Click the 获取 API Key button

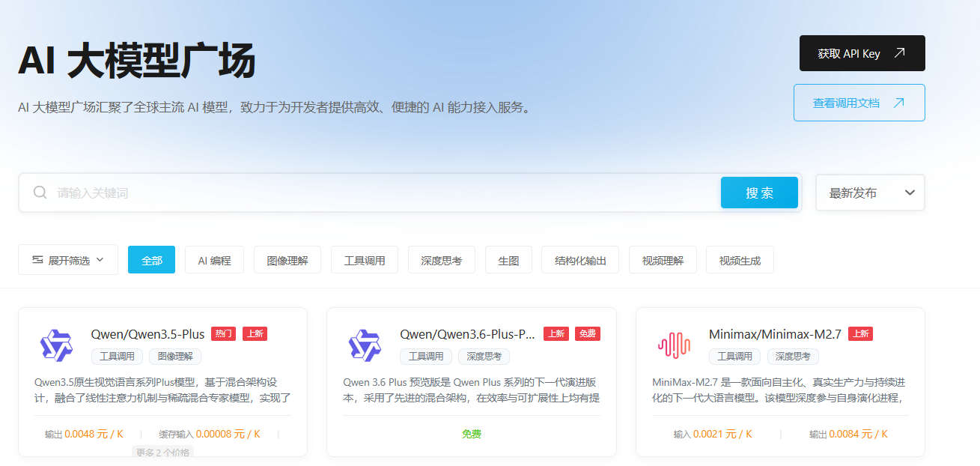pyautogui.click(x=862, y=53)
